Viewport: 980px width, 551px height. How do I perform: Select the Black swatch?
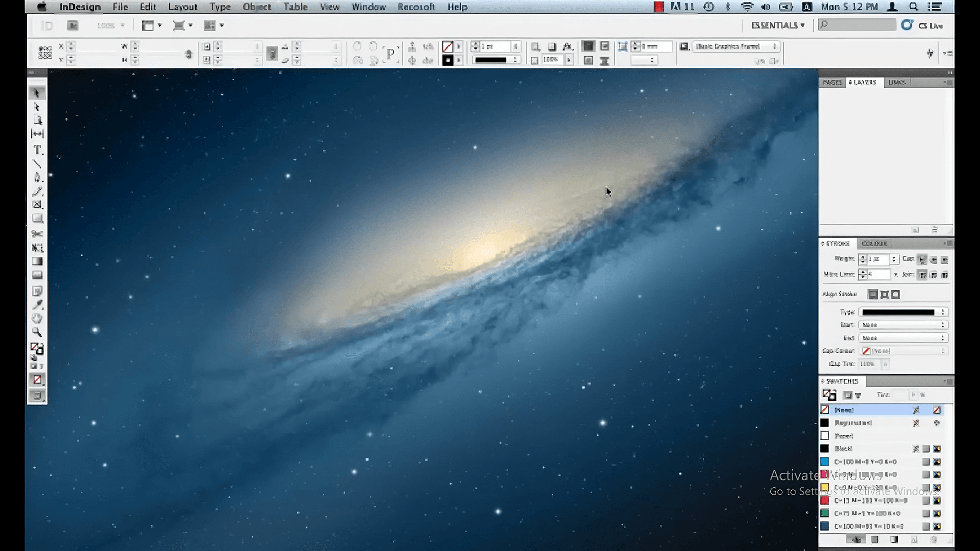click(x=883, y=449)
